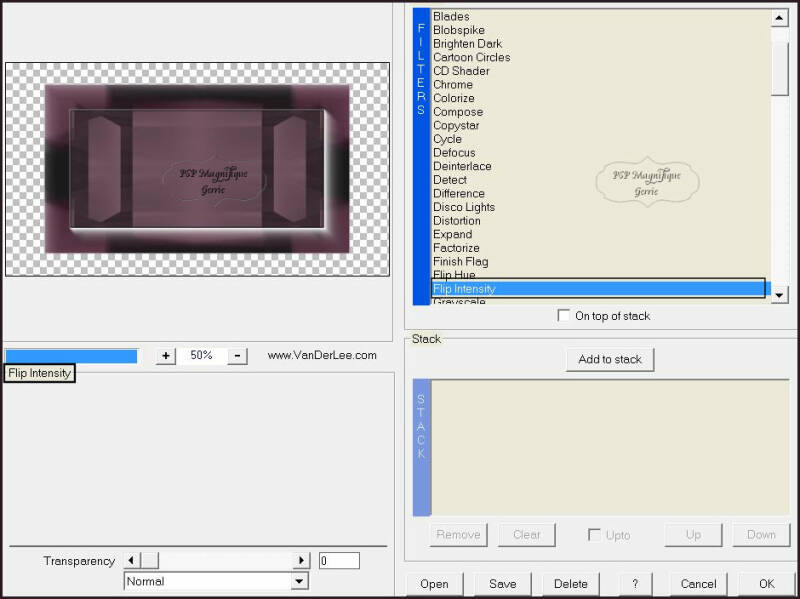
Task: Click the Save button
Action: point(503,584)
